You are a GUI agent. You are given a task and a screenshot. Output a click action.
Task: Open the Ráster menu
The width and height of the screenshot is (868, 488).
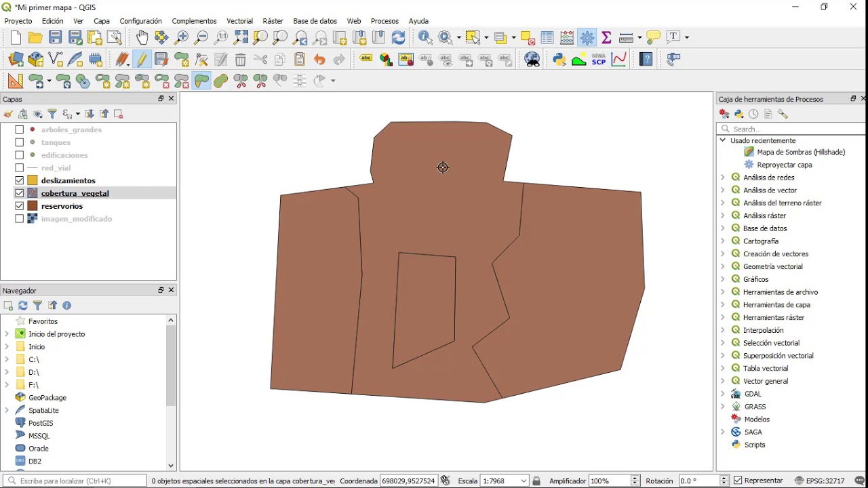point(273,21)
